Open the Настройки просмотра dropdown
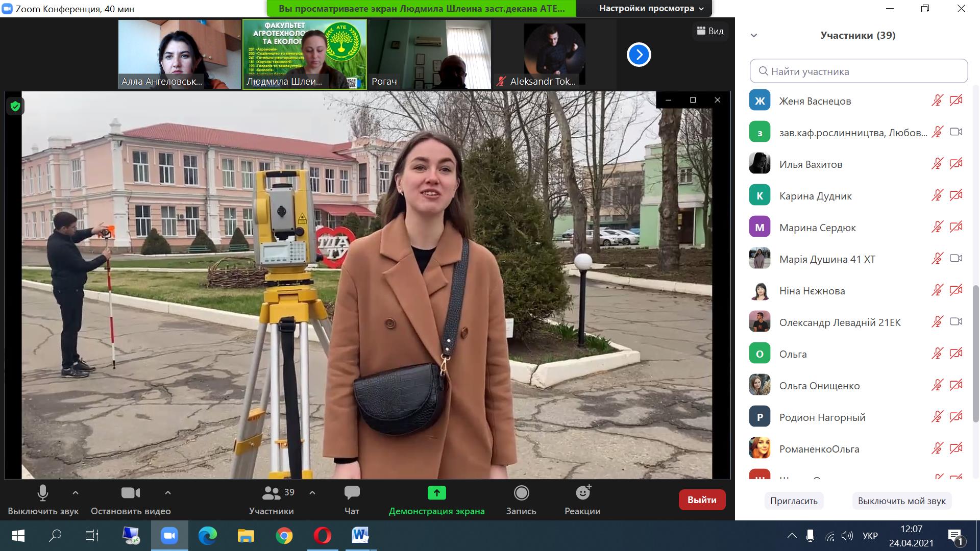Viewport: 980px width, 551px height. coord(651,9)
